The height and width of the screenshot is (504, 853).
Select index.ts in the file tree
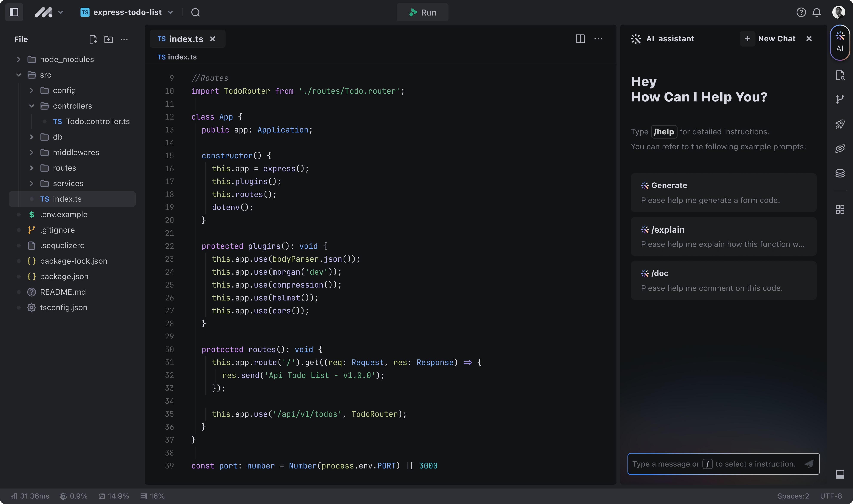pos(72,199)
